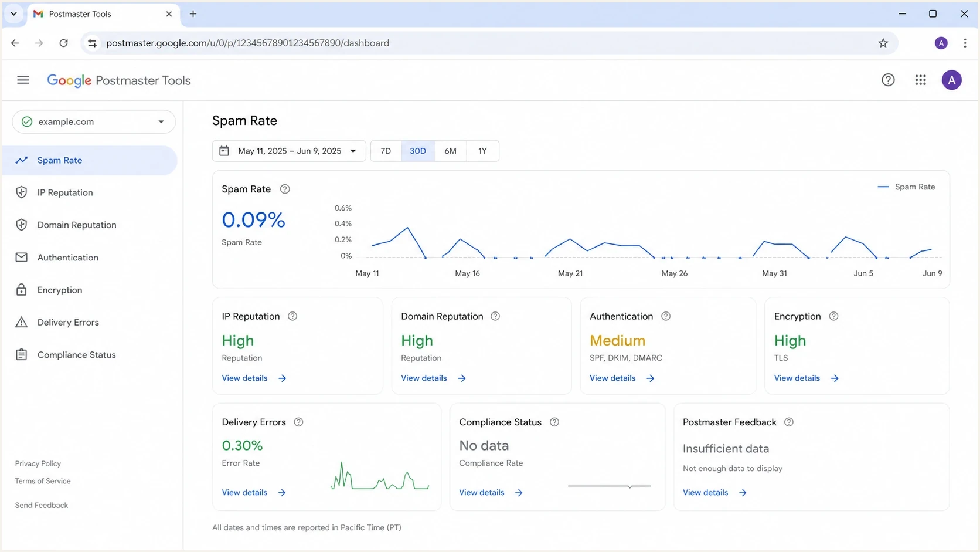980x552 pixels.
Task: Click the Medium authentication status text
Action: point(617,340)
